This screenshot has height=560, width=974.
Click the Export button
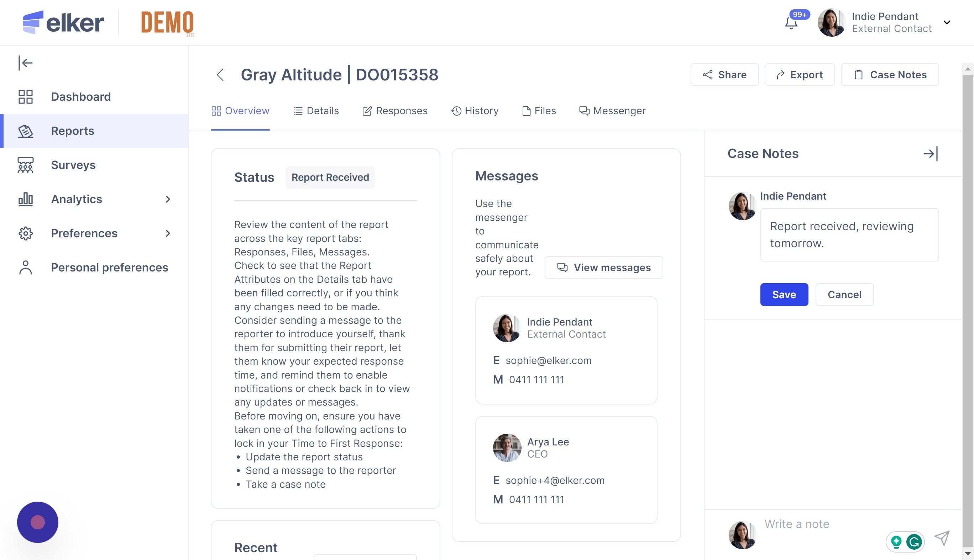(x=799, y=75)
